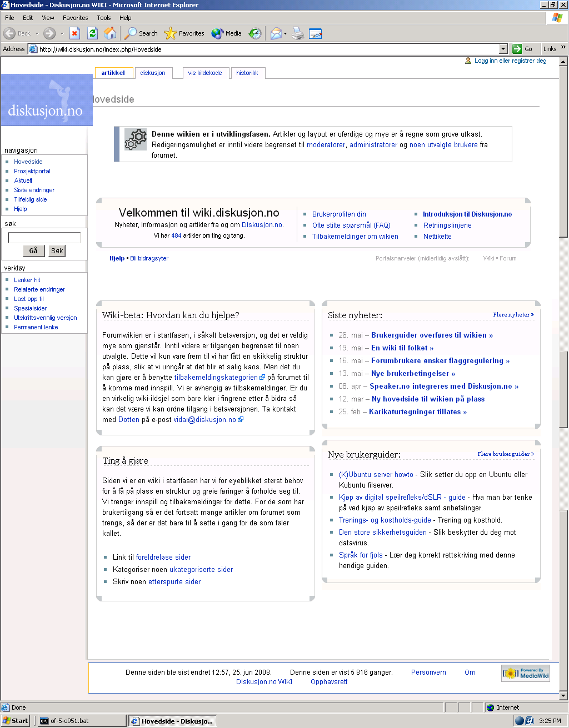Click vidar@diskusjon.no email link

coord(208,419)
